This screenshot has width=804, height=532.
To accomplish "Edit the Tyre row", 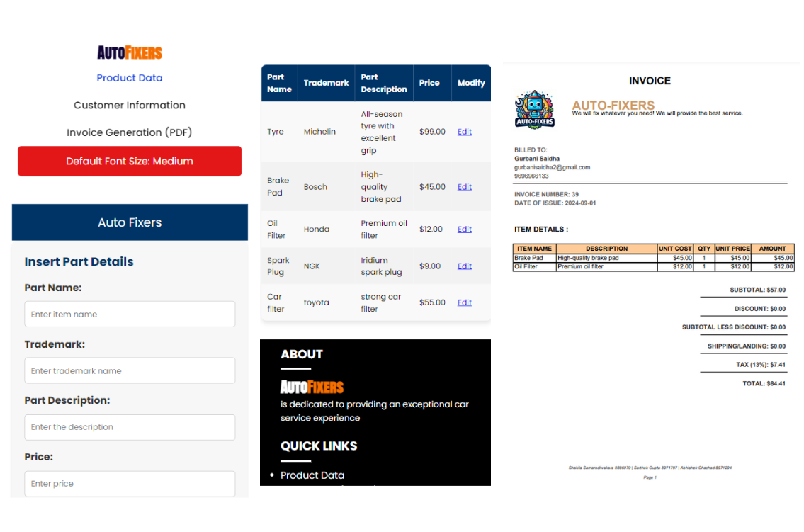I will pos(465,132).
